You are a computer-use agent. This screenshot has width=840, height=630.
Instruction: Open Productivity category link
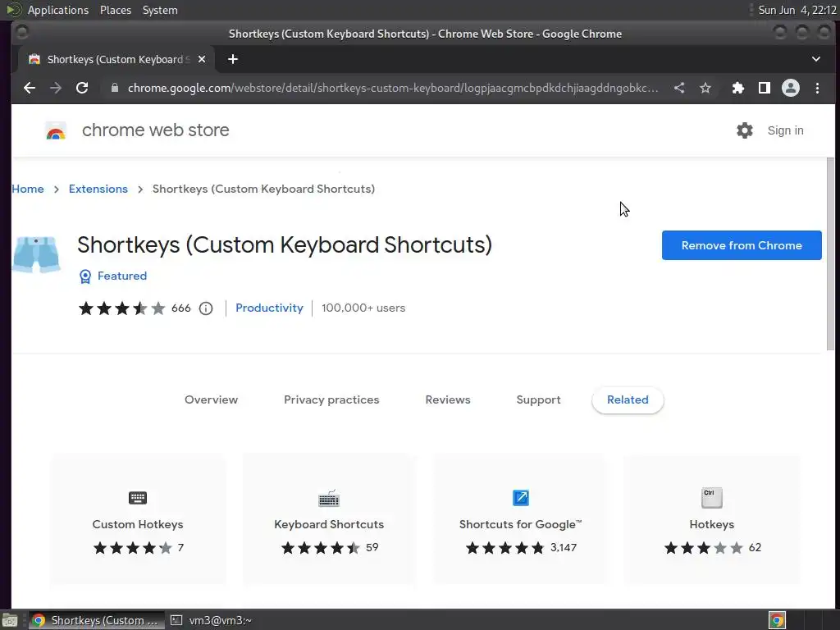pos(269,308)
